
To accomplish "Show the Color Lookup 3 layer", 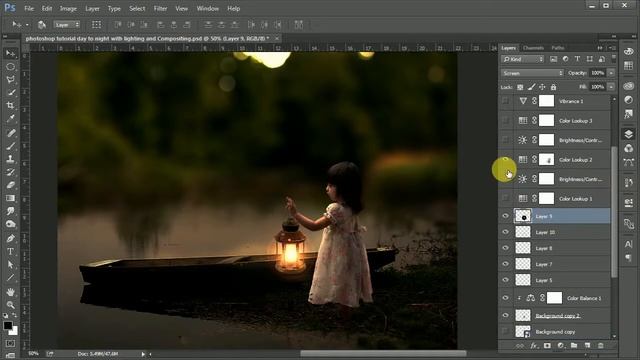I will pos(505,120).
